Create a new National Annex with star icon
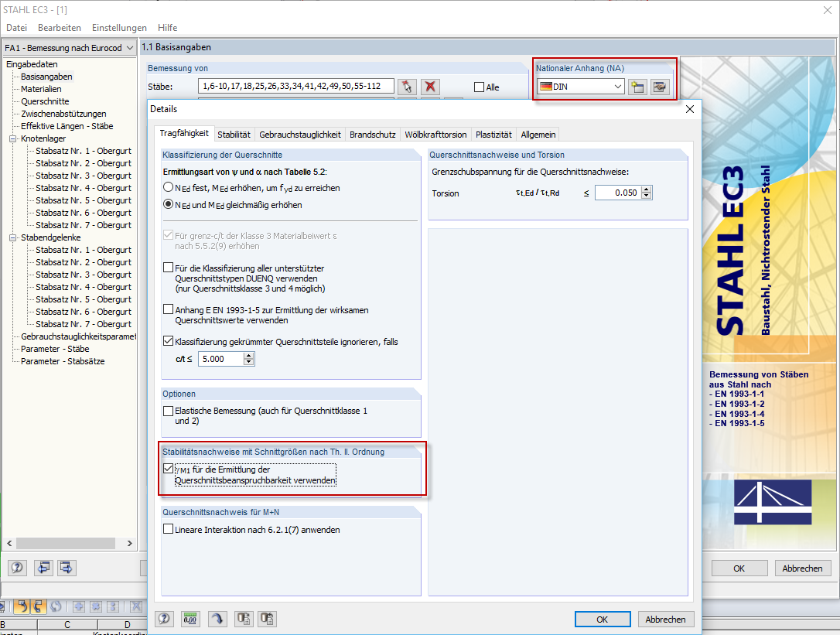 [637, 87]
